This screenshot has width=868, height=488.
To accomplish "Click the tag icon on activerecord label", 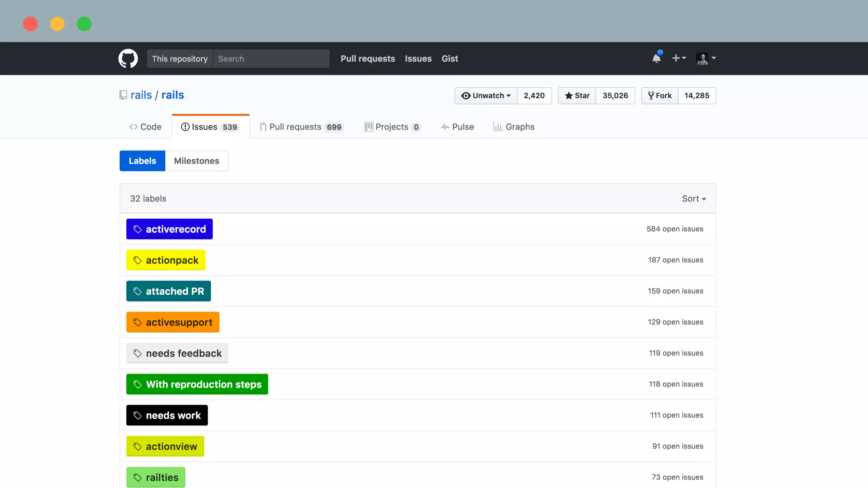I will 137,229.
